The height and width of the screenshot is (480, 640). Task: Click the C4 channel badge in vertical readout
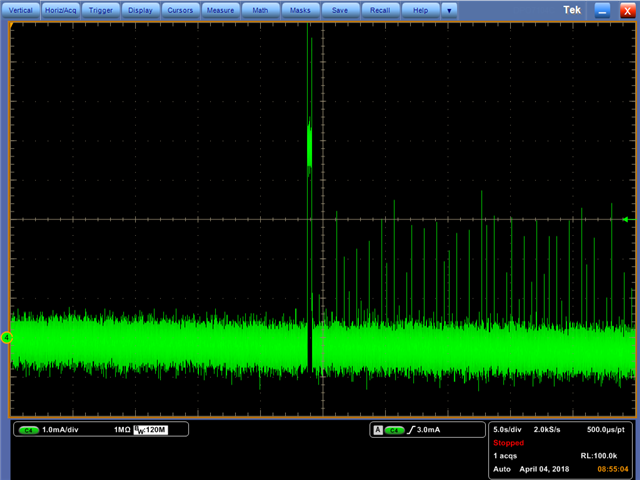[x=29, y=430]
